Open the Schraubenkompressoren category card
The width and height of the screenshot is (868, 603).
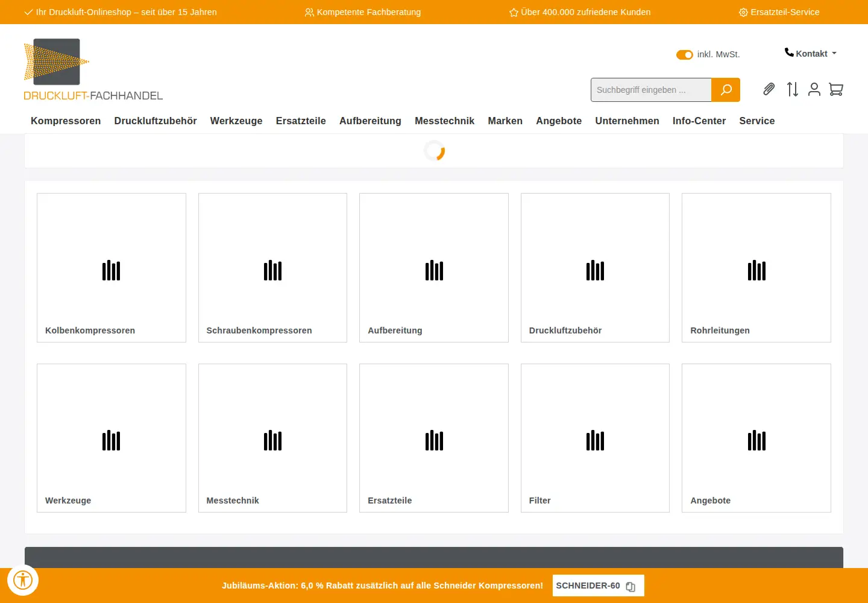(x=272, y=268)
